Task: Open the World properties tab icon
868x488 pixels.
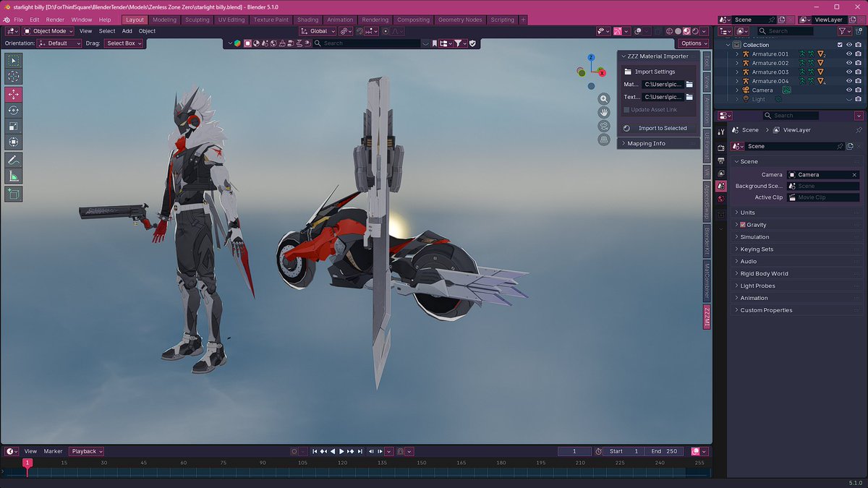Action: [721, 199]
